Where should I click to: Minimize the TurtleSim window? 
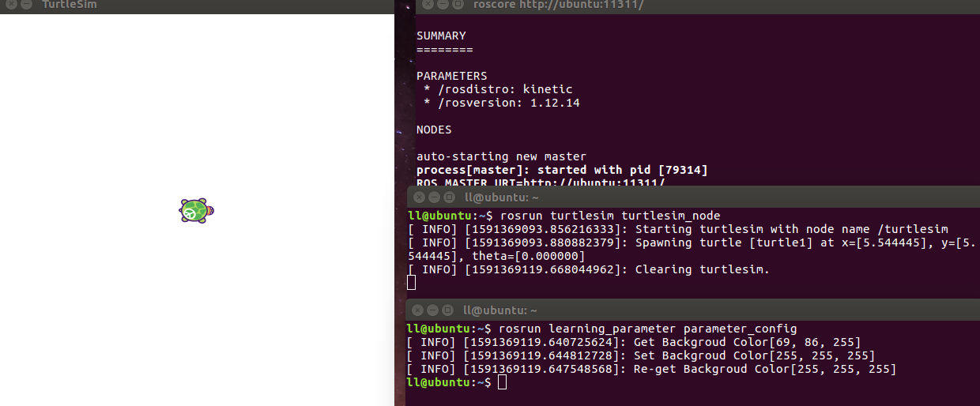click(25, 5)
